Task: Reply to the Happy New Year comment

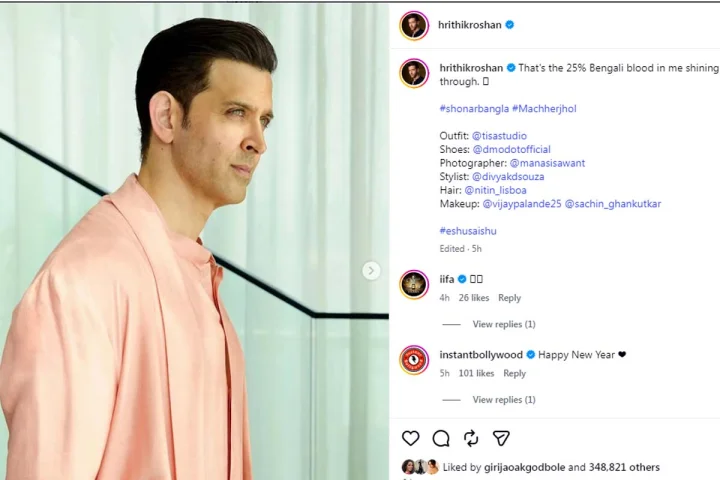Action: tap(514, 373)
